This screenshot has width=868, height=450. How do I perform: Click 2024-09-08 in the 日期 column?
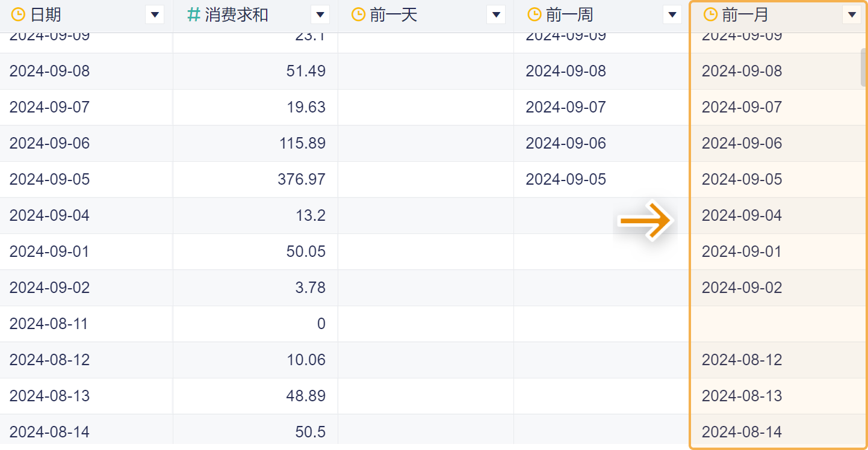(49, 71)
